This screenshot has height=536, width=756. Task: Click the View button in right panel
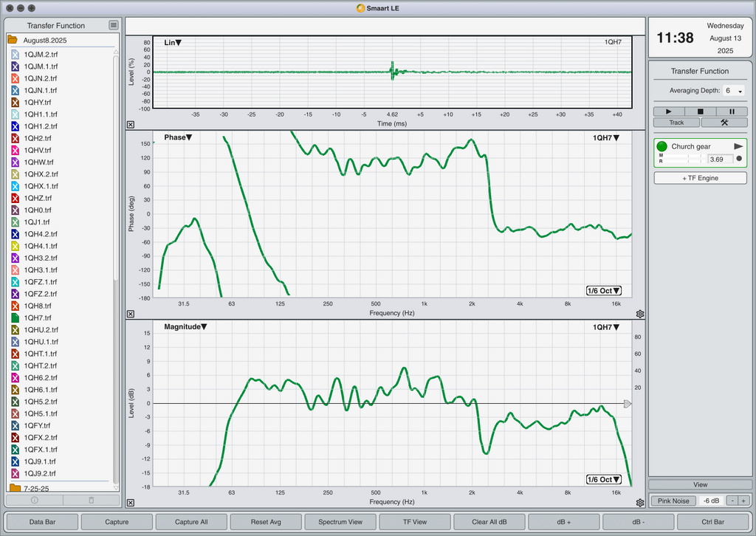click(700, 484)
